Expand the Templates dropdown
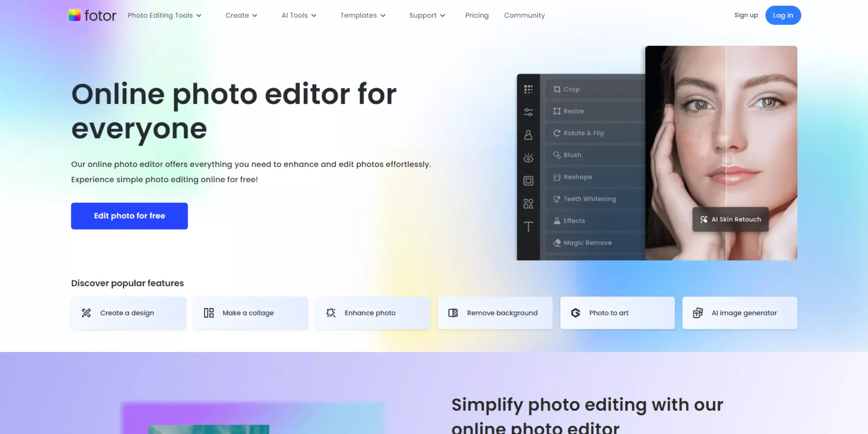The height and width of the screenshot is (434, 868). [363, 15]
